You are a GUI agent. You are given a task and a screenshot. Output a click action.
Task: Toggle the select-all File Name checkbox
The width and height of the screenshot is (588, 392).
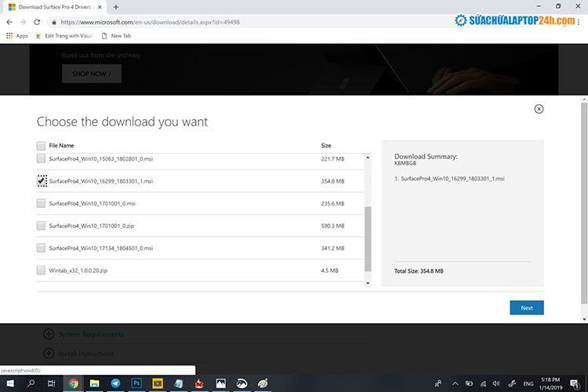tap(41, 146)
